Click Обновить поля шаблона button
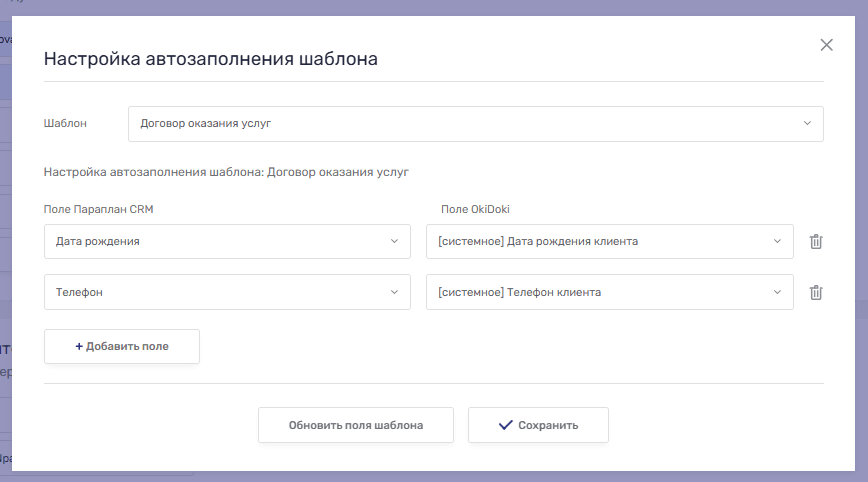The height and width of the screenshot is (482, 868). [356, 425]
